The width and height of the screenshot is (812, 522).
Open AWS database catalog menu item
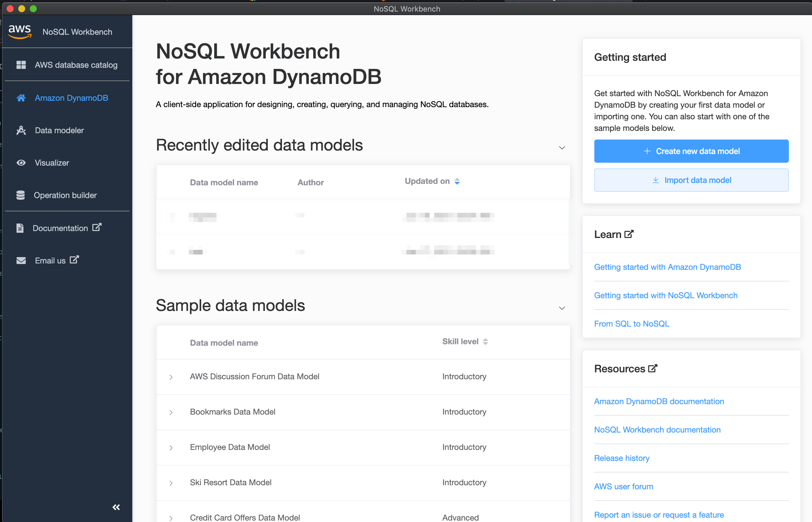pyautogui.click(x=67, y=65)
